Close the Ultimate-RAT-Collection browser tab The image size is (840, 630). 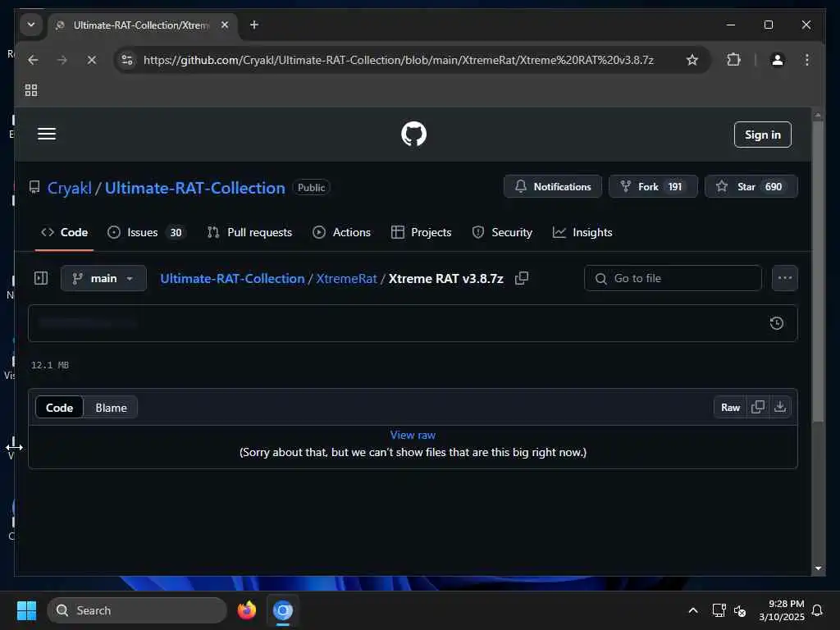point(225,25)
